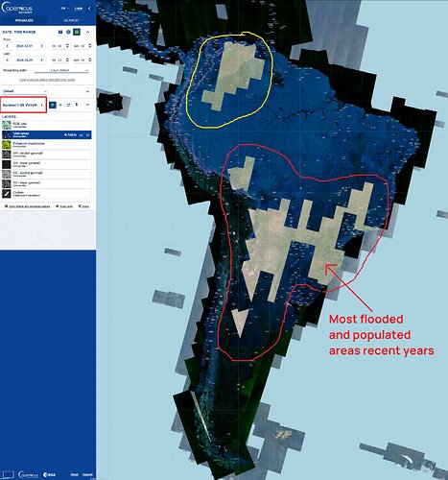Select the Enhanced visualization layer
Image resolution: width=448 pixels, height=480 pixels.
pyautogui.click(x=47, y=145)
